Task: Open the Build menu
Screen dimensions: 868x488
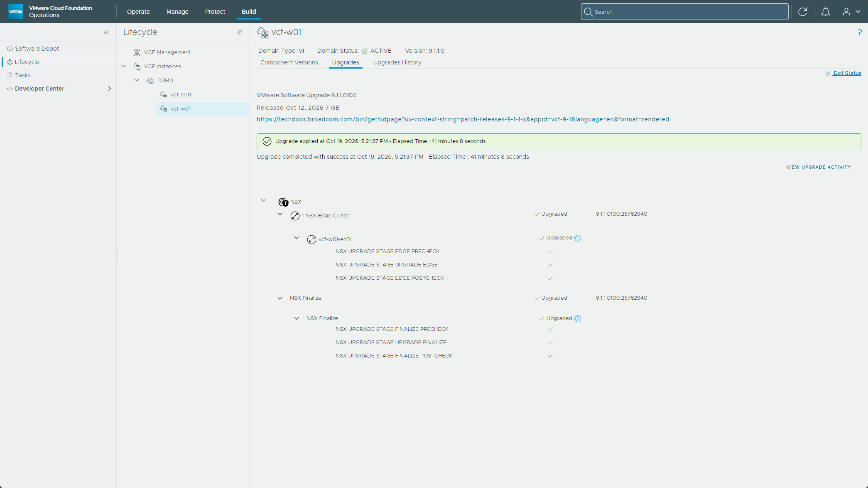Action: pyautogui.click(x=249, y=12)
